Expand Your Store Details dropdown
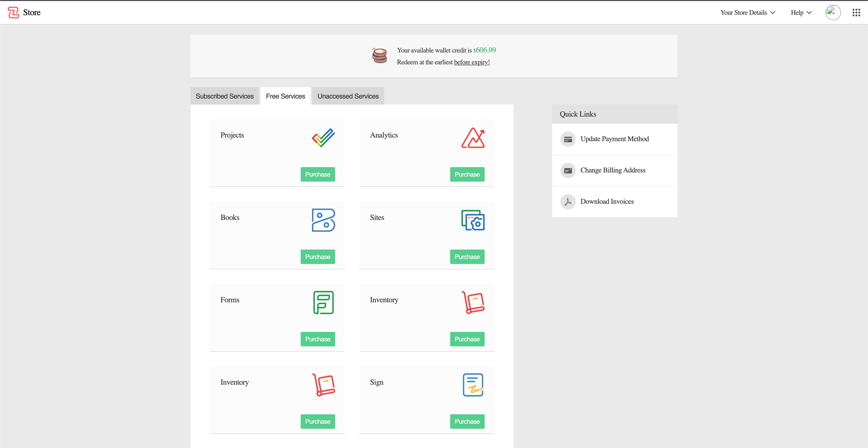 pyautogui.click(x=748, y=13)
